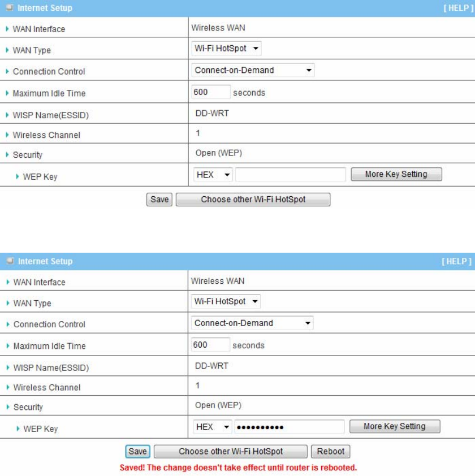Expand Connection Control dropdown in bottom panel
The height and width of the screenshot is (476, 475).
pyautogui.click(x=252, y=323)
